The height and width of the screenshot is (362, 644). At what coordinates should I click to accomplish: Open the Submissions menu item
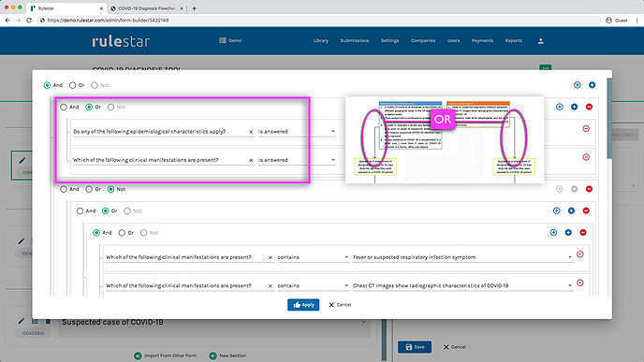(x=355, y=40)
